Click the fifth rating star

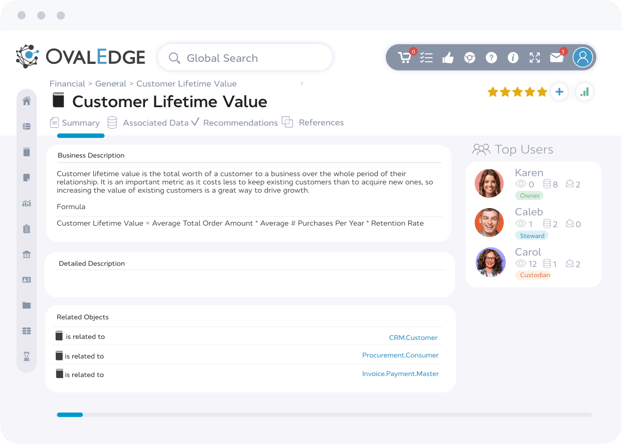542,92
